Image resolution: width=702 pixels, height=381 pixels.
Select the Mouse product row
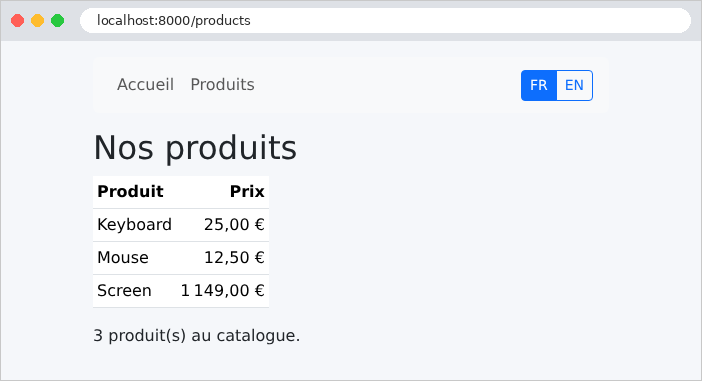[181, 258]
